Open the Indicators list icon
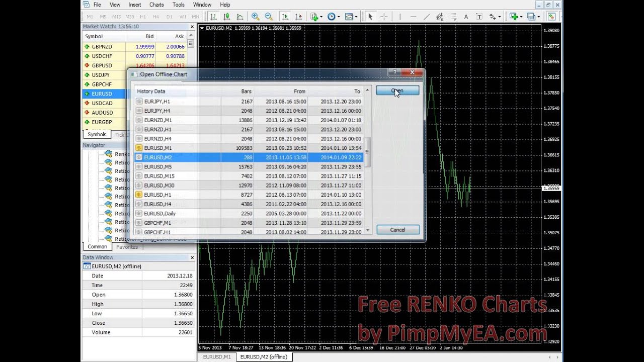The width and height of the screenshot is (644, 362). click(x=315, y=17)
